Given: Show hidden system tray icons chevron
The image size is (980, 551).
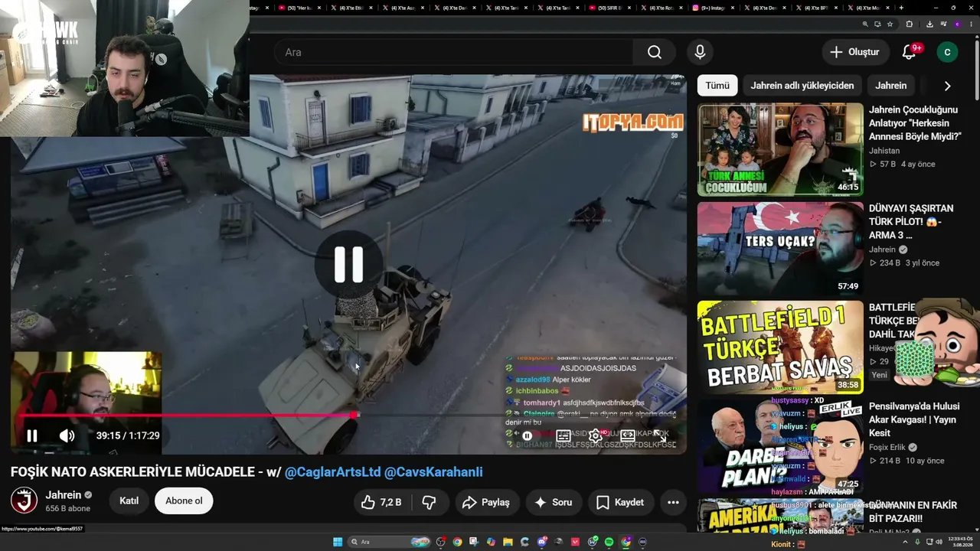Looking at the screenshot, I should pos(905,542).
